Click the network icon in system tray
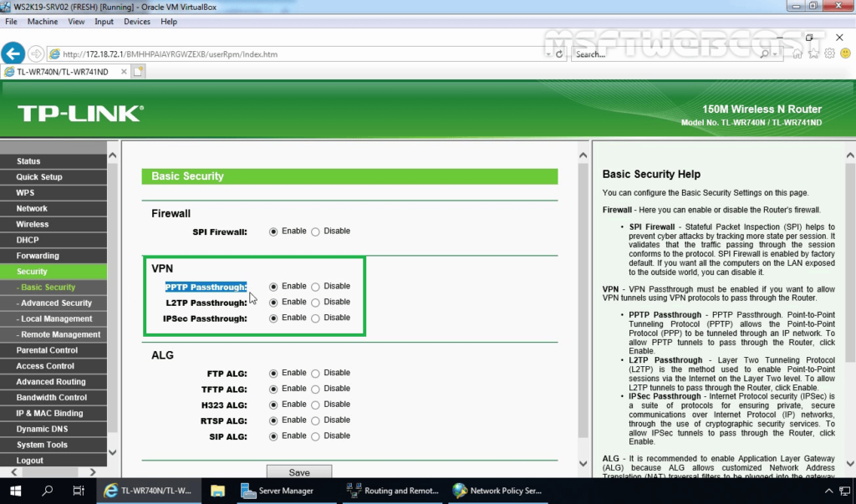Screen dimensions: 856x504 [845, 491]
